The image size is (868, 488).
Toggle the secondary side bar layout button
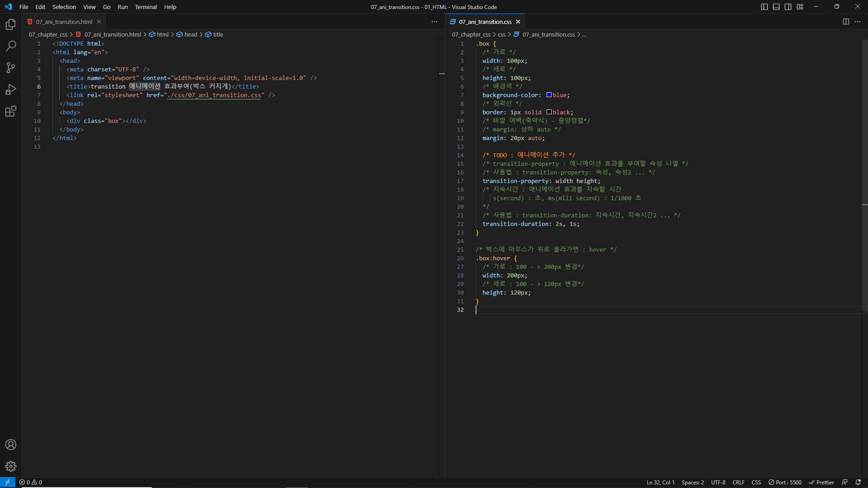pos(788,7)
